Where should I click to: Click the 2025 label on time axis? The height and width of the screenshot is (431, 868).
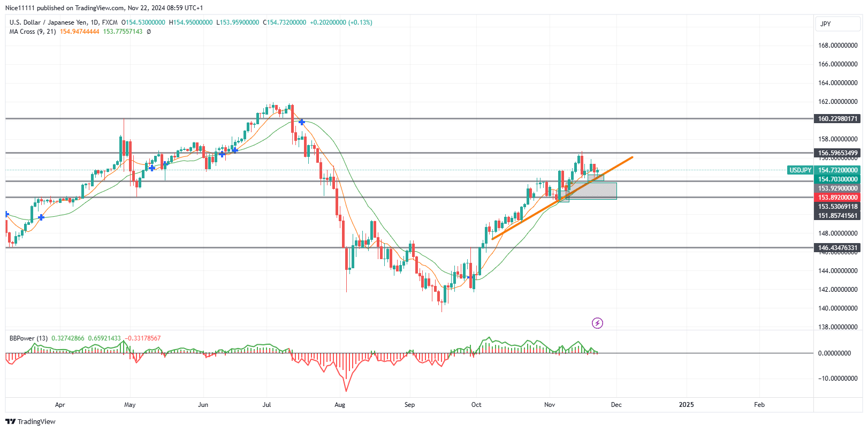pos(686,405)
